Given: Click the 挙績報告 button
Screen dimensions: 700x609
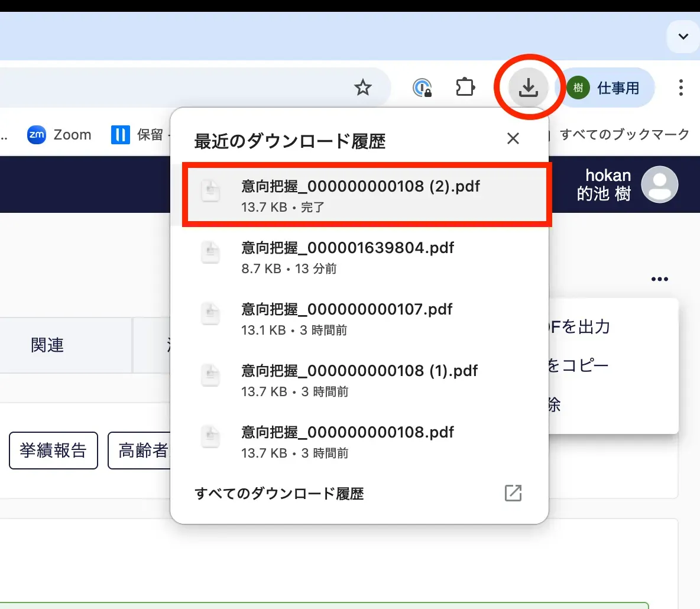Looking at the screenshot, I should pyautogui.click(x=53, y=451).
